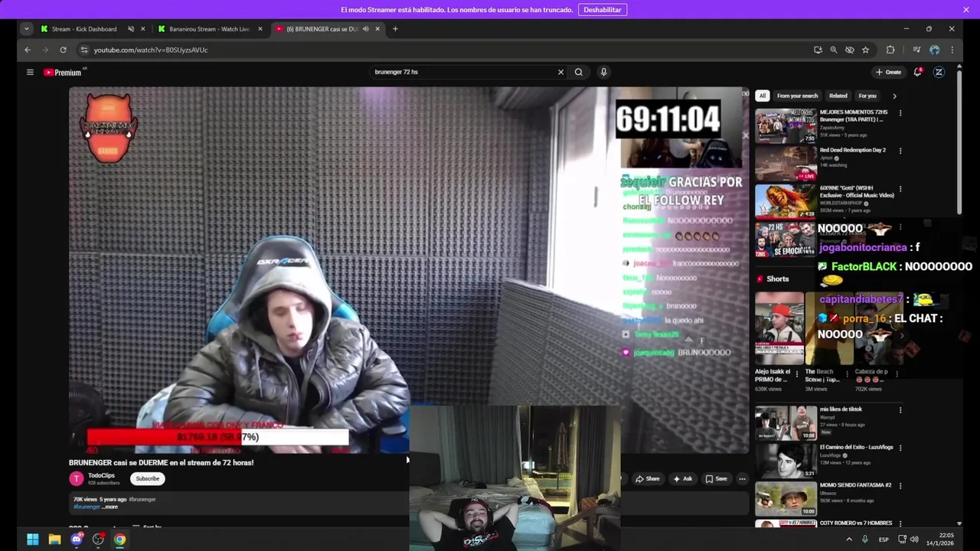Open options for mis likes de tiktok
This screenshot has width=980, height=551.
[900, 410]
